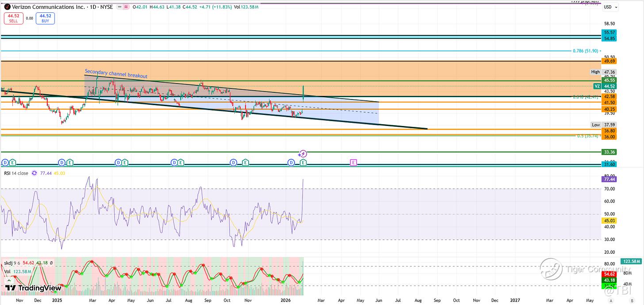Click the Low 37.59 price marker
The height and width of the screenshot is (305, 644).
click(x=603, y=125)
